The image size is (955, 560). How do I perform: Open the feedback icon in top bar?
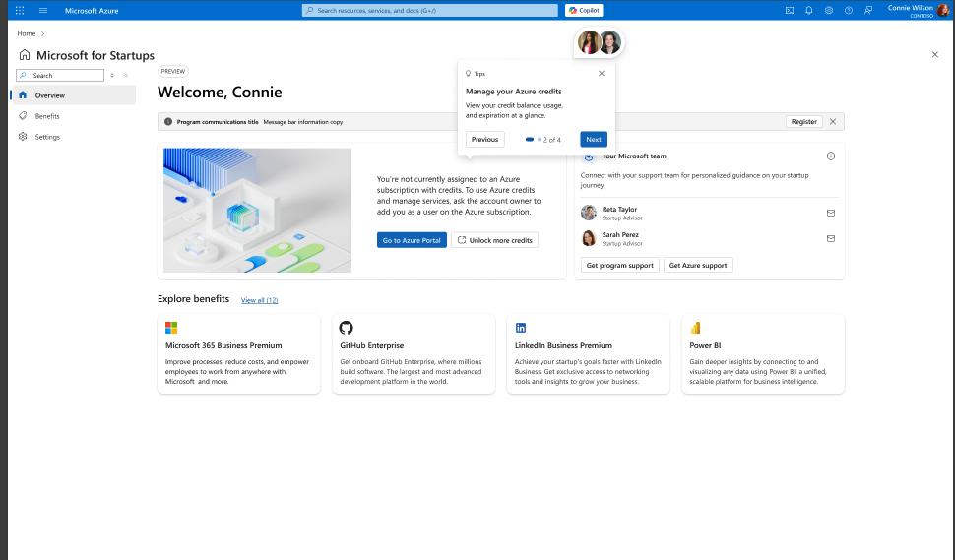[x=868, y=11]
